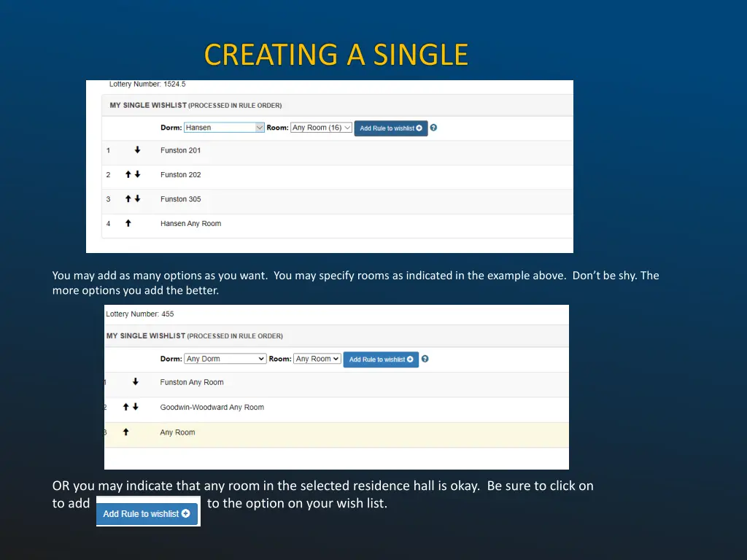Click Add Rule to wishlist beside Hansen dorm
Viewport: 747px width, 560px height.
click(x=390, y=128)
